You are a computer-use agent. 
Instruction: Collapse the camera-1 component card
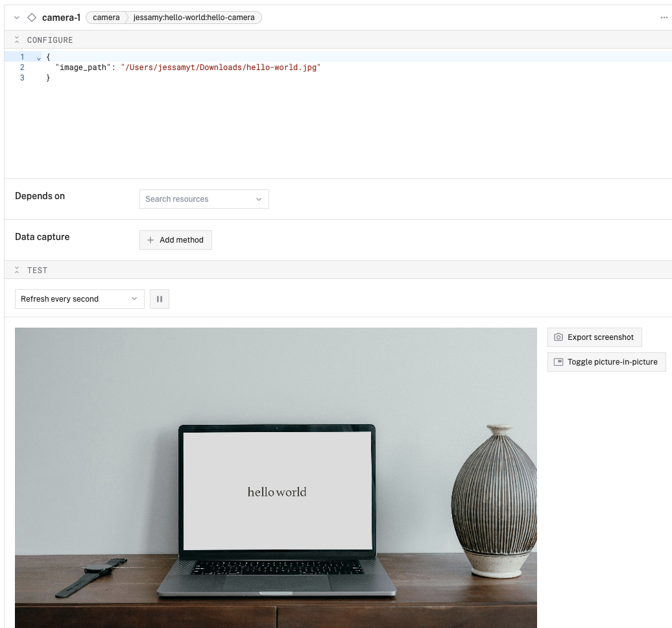(x=17, y=18)
